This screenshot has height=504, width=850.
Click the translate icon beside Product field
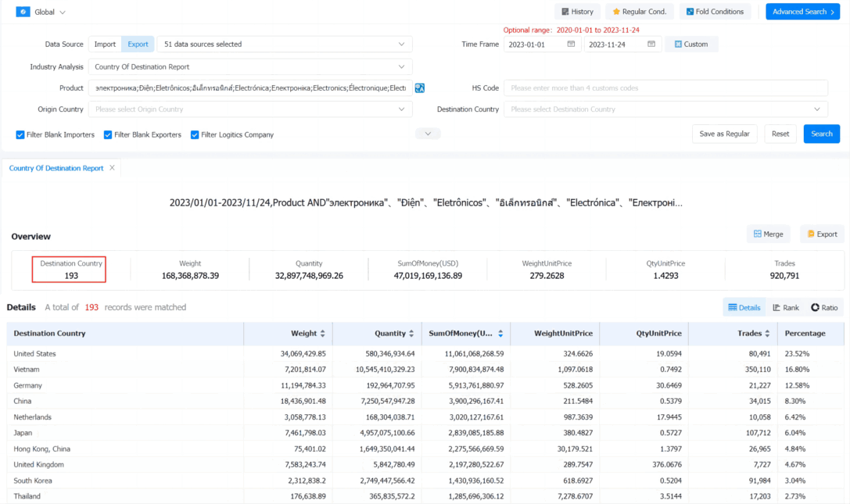(420, 88)
